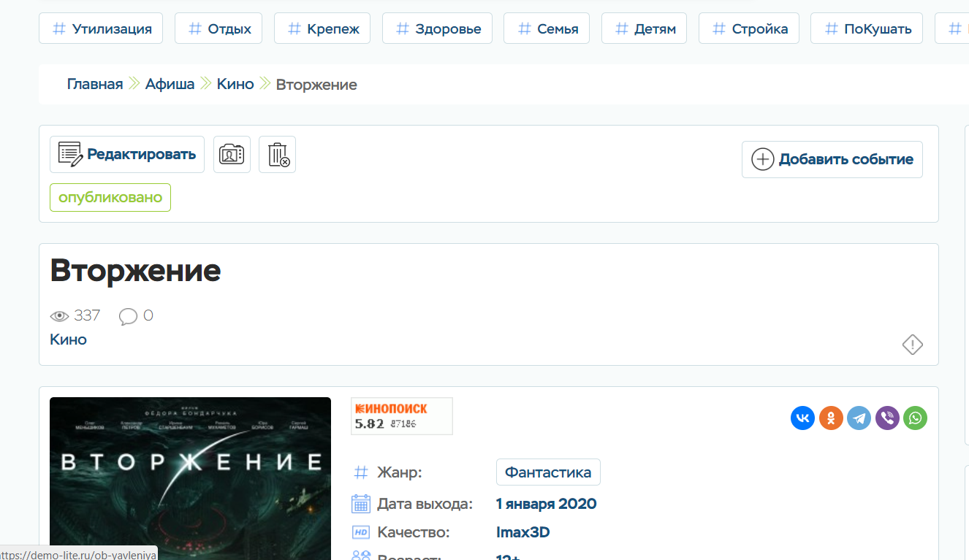Image resolution: width=969 pixels, height=560 pixels.
Task: Share via VK icon
Action: [802, 418]
